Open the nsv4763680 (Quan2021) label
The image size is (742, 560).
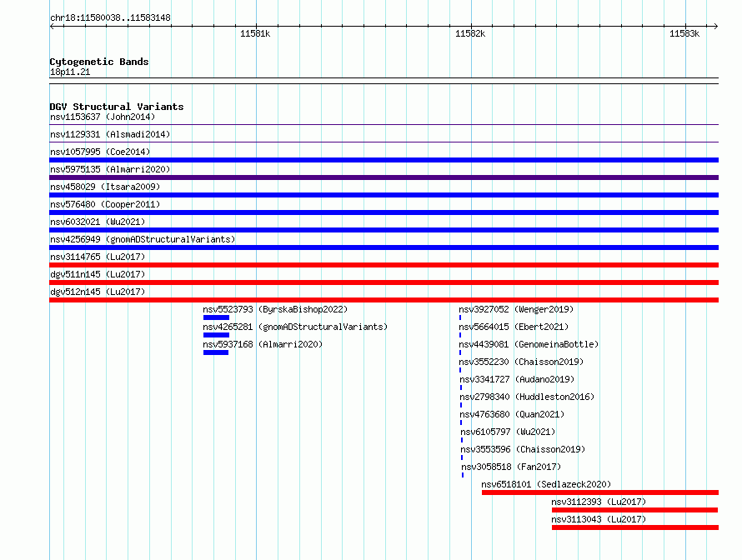[512, 414]
